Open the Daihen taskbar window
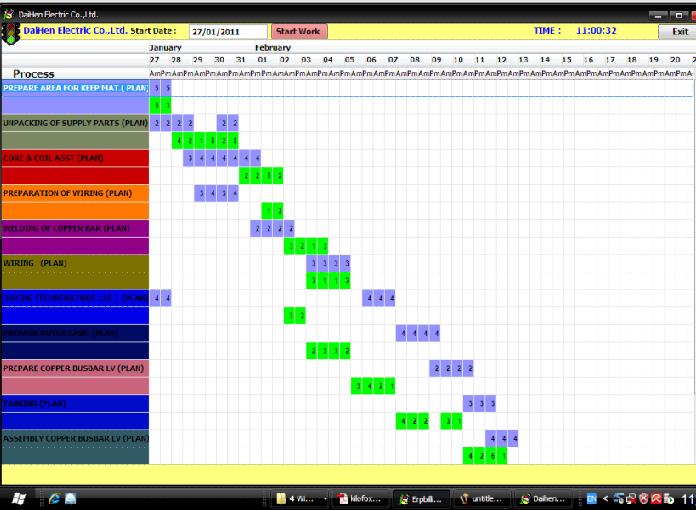Screen dimensions: 696x510 545,498
